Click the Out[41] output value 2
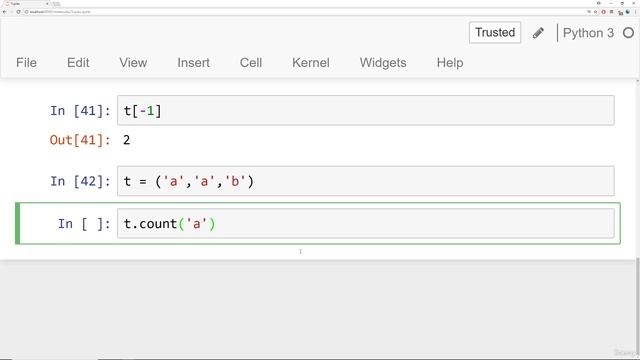640x360 pixels. 127,140
